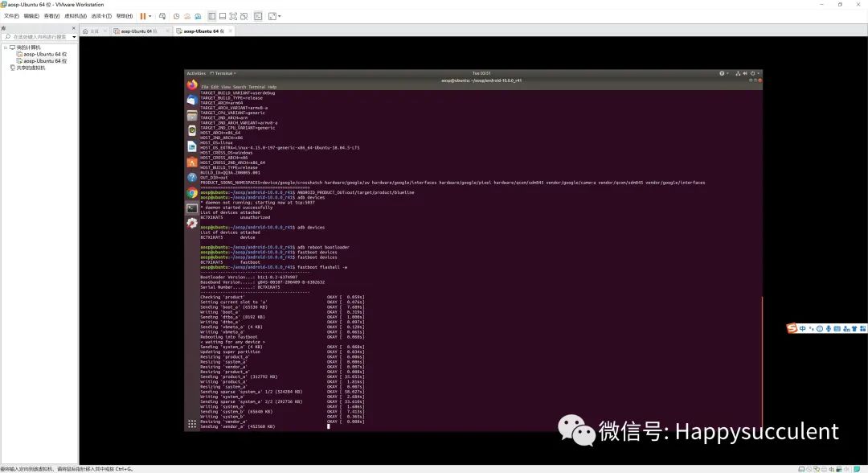868x473 pixels.
Task: Click the revert to snapshot icon
Action: coord(187,16)
